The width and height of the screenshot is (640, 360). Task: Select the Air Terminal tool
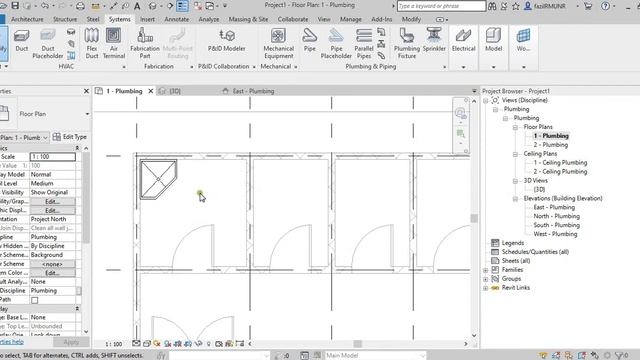click(113, 44)
